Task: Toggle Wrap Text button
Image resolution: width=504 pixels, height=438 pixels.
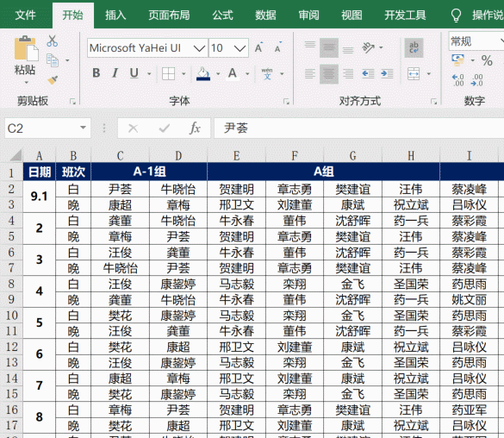Action: [x=414, y=47]
